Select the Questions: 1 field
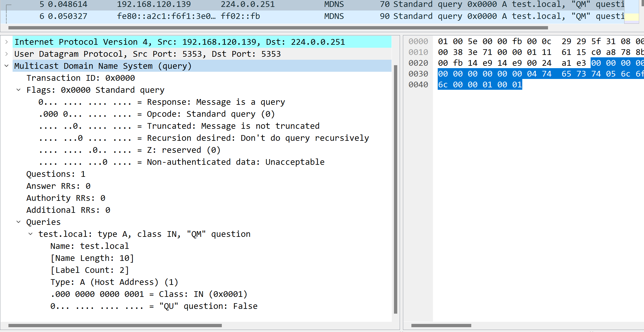This screenshot has height=332, width=644. tap(56, 174)
